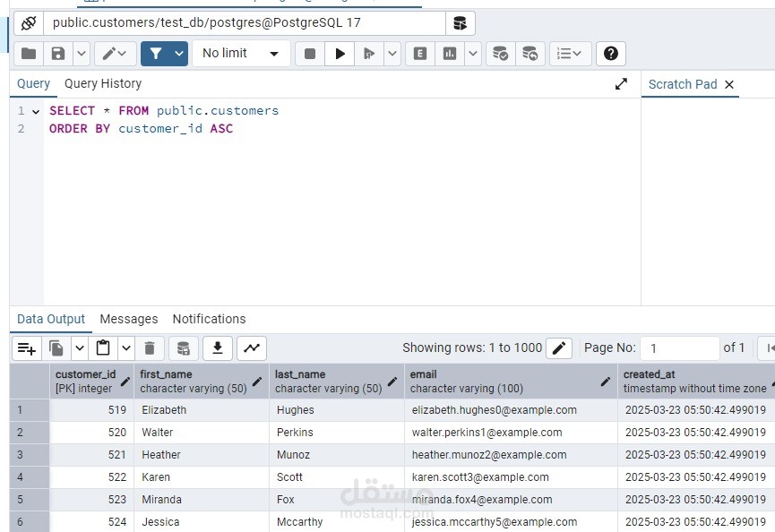The width and height of the screenshot is (775, 532).
Task: Select the Scratch Pad tab
Action: click(683, 84)
